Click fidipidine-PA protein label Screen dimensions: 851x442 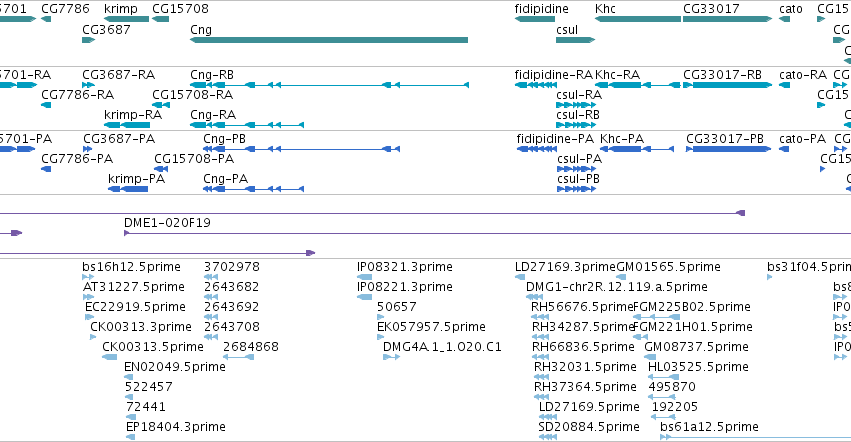[555, 138]
